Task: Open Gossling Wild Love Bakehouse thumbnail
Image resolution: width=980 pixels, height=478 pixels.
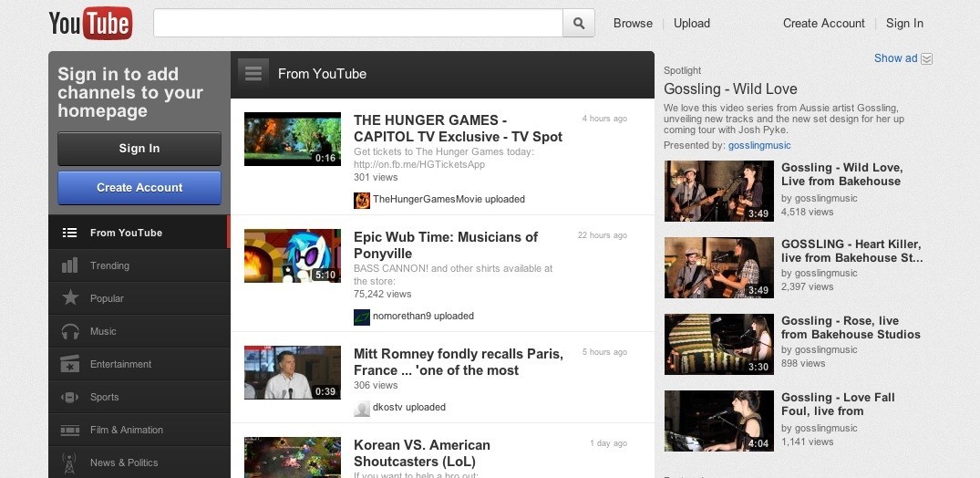Action: (718, 191)
